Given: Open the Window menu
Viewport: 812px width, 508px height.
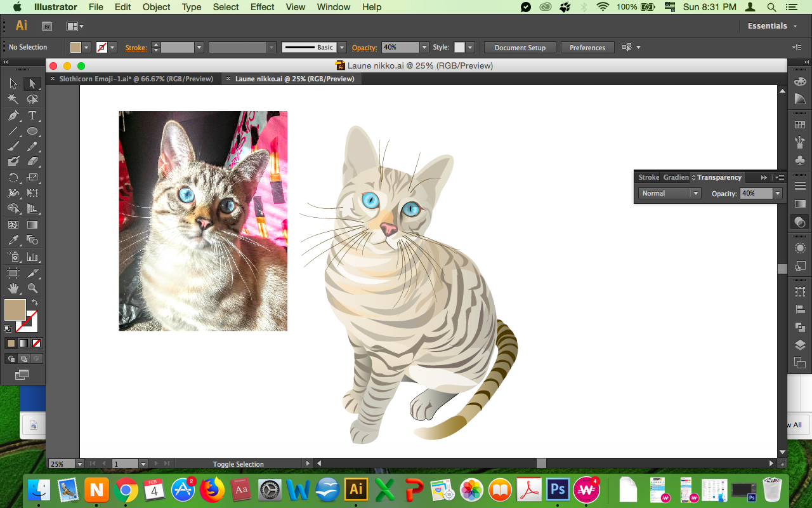Looking at the screenshot, I should (x=334, y=7).
